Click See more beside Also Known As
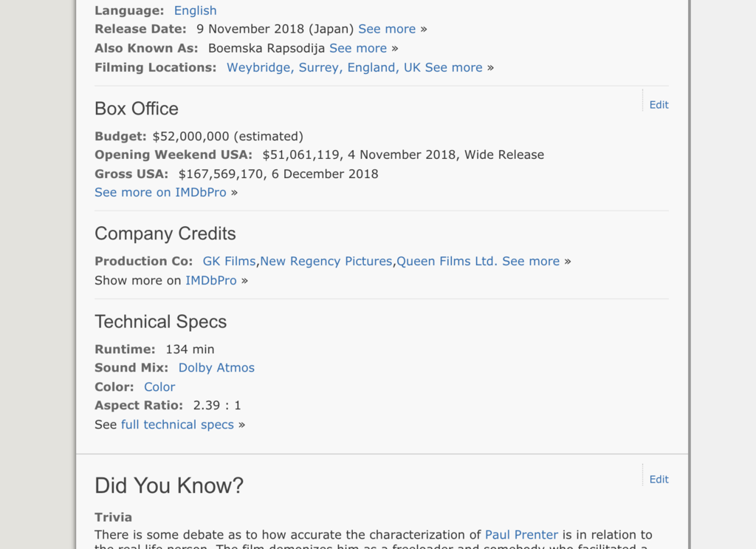756x549 pixels. coord(358,48)
